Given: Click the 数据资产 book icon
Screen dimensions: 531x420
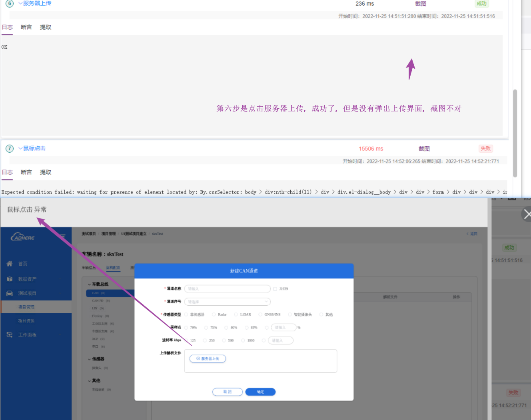Looking at the screenshot, I should (9, 279).
